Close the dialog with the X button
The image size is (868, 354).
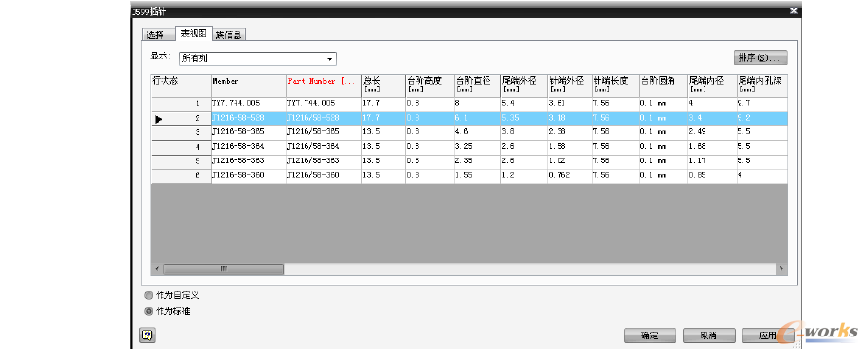[x=793, y=10]
